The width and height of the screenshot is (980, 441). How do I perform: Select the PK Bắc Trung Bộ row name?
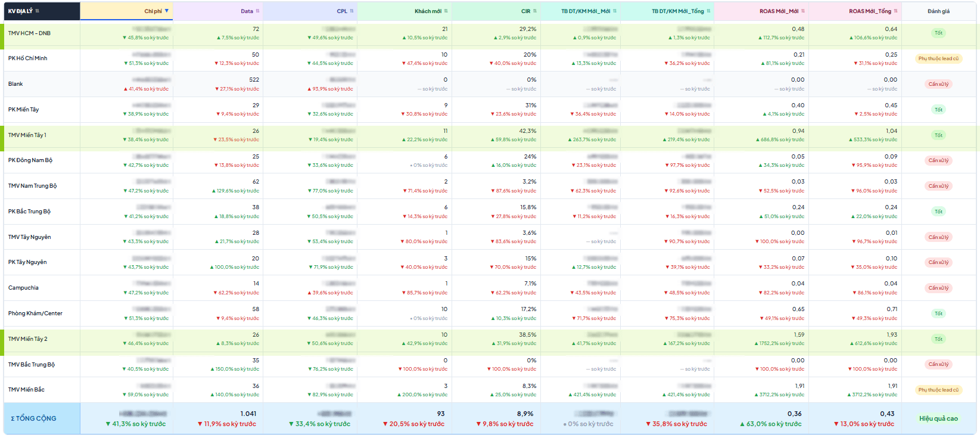[29, 212]
